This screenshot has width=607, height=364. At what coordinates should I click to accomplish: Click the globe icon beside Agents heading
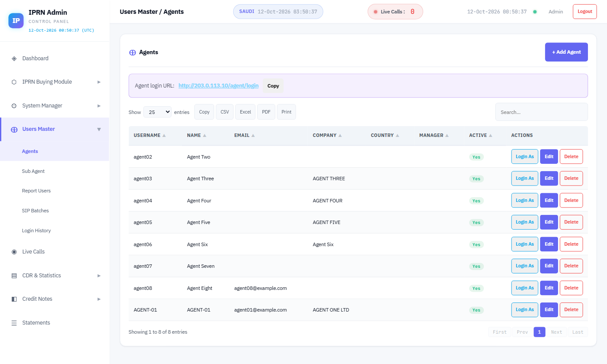(x=133, y=52)
